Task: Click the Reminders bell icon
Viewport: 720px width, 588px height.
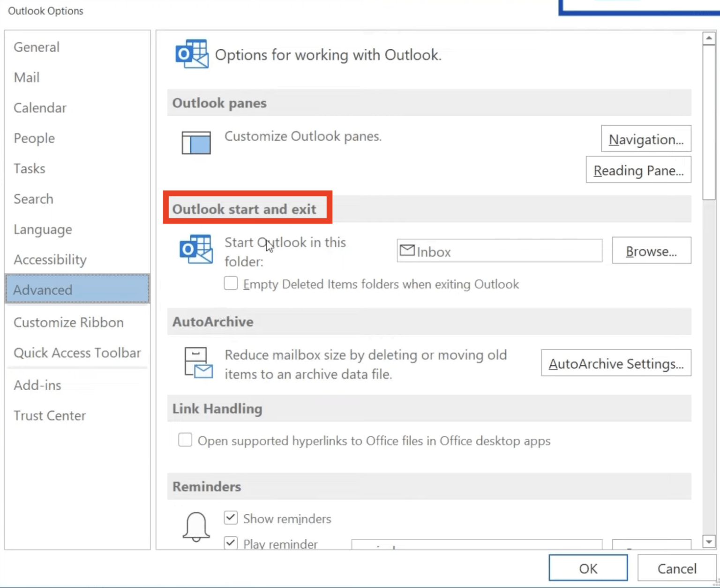Action: click(x=196, y=526)
